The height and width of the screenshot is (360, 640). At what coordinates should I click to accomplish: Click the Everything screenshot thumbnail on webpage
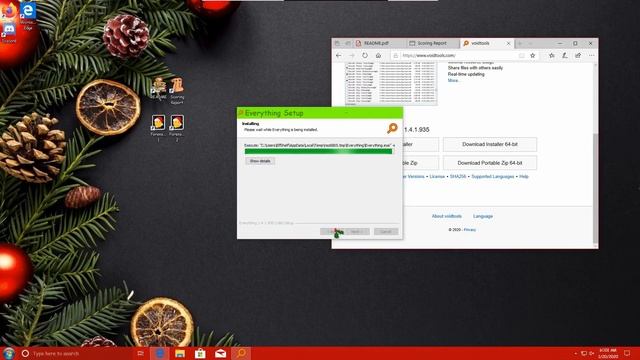pos(391,84)
